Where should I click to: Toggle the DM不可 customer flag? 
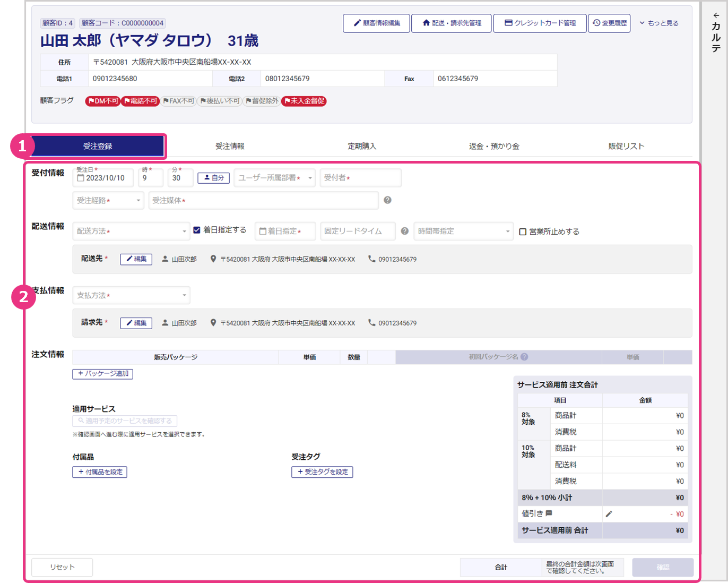pos(103,101)
